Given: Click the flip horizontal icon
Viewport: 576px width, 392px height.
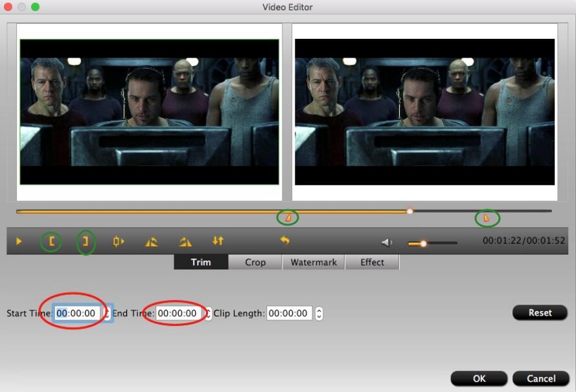Looking at the screenshot, I should [152, 242].
